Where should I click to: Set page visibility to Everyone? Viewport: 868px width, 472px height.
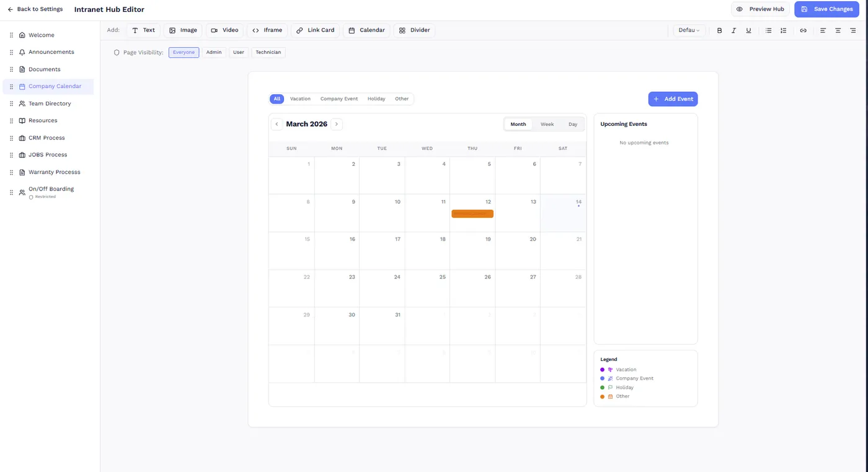tap(184, 53)
